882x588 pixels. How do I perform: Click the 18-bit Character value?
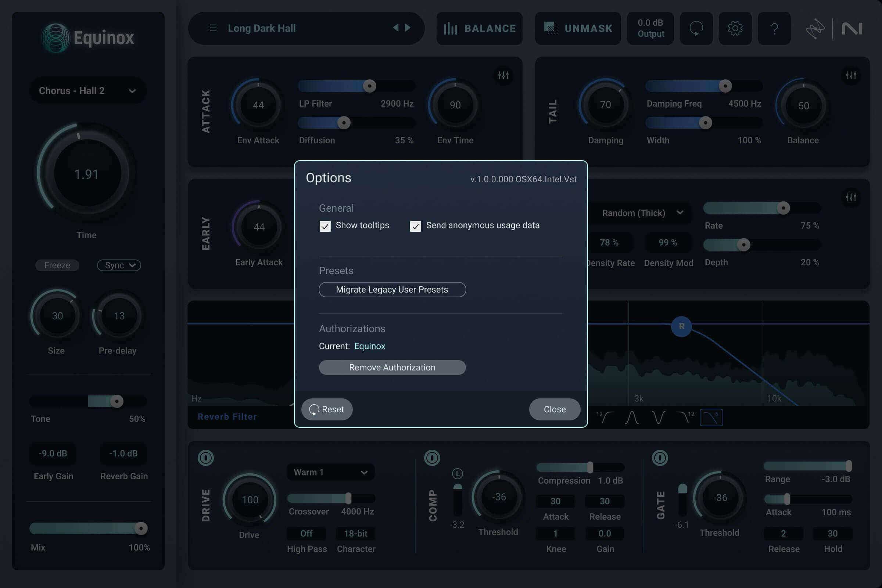(355, 533)
